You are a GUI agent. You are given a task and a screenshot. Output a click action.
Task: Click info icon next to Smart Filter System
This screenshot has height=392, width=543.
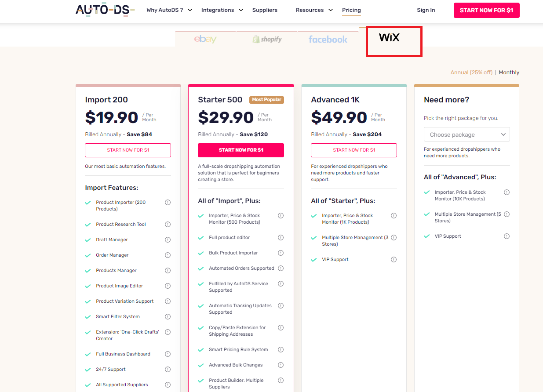(x=168, y=316)
